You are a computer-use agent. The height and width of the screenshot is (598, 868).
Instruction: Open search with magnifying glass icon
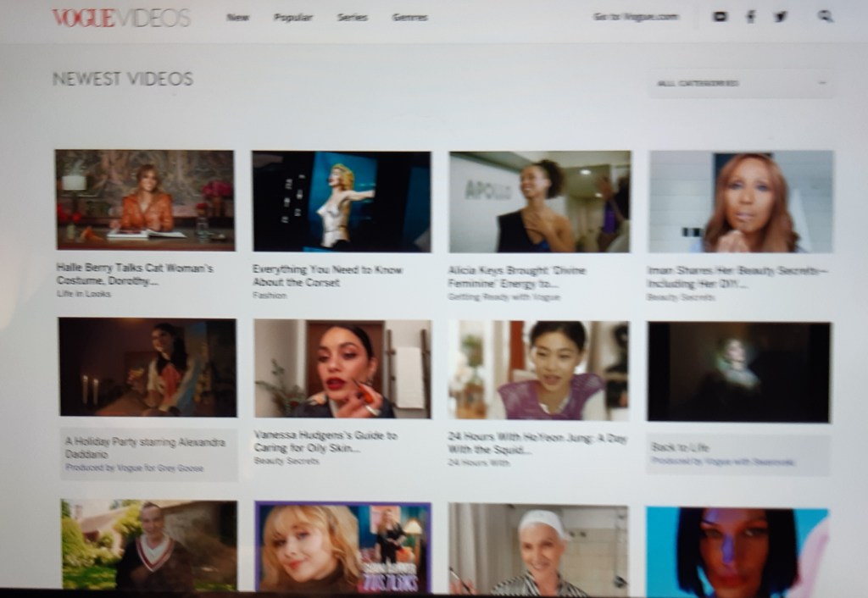tap(826, 16)
